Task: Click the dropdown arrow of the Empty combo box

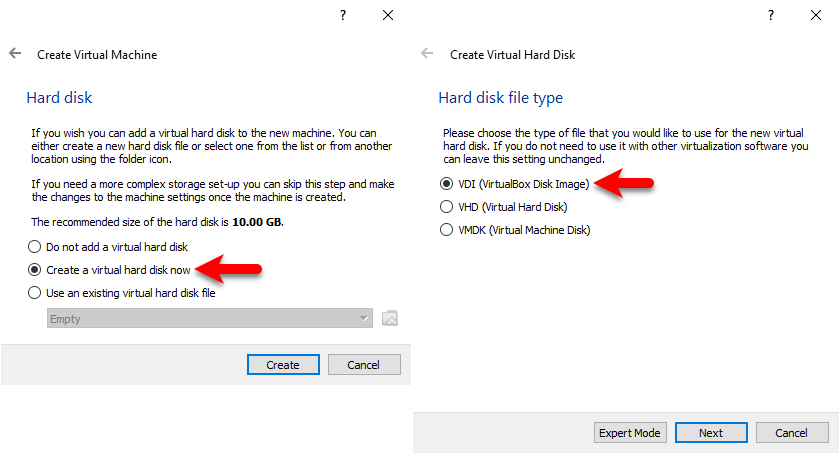Action: (x=364, y=318)
